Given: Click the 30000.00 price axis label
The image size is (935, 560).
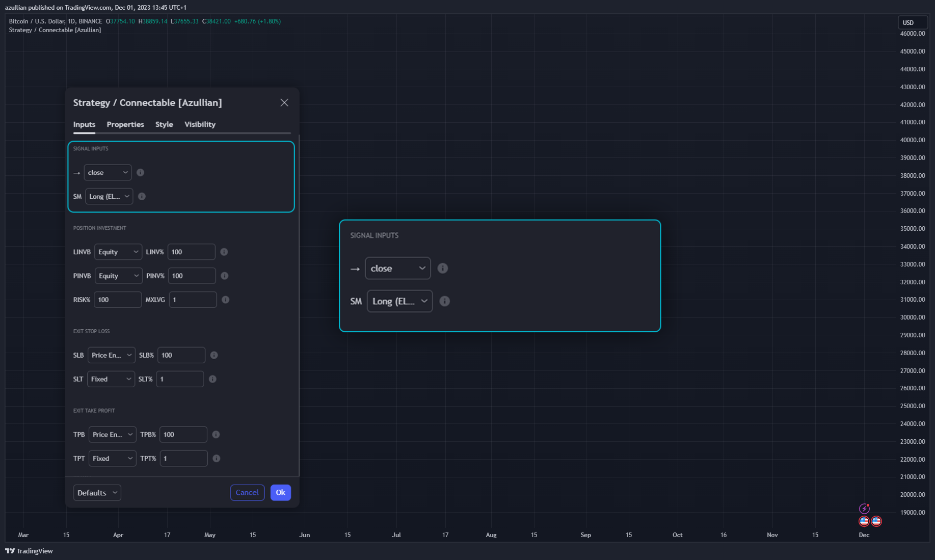Looking at the screenshot, I should click(913, 317).
